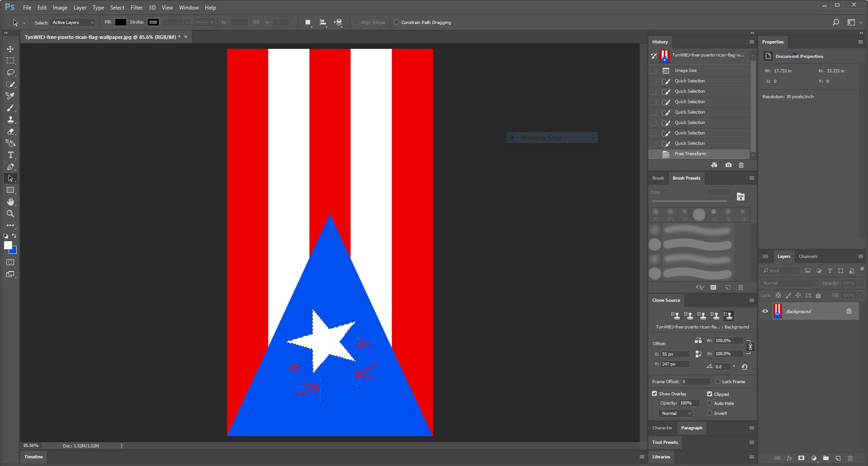The image size is (868, 466).
Task: Select the Clone Stamp tool
Action: (10, 119)
